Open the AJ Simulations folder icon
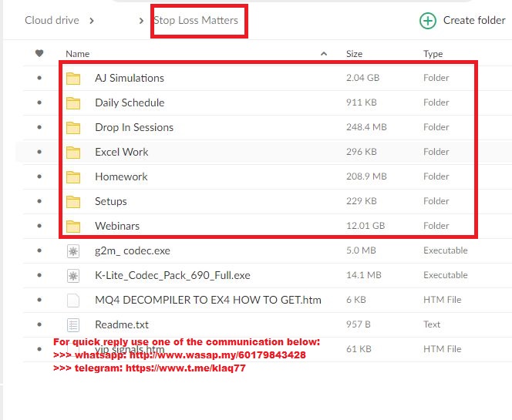Viewport: 512px width, 420px height. pos(73,79)
